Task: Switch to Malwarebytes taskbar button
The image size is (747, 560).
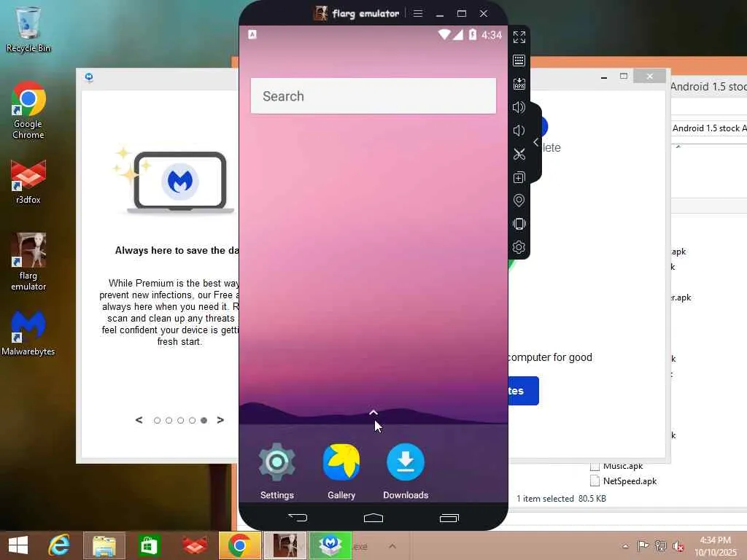Action: click(x=330, y=545)
